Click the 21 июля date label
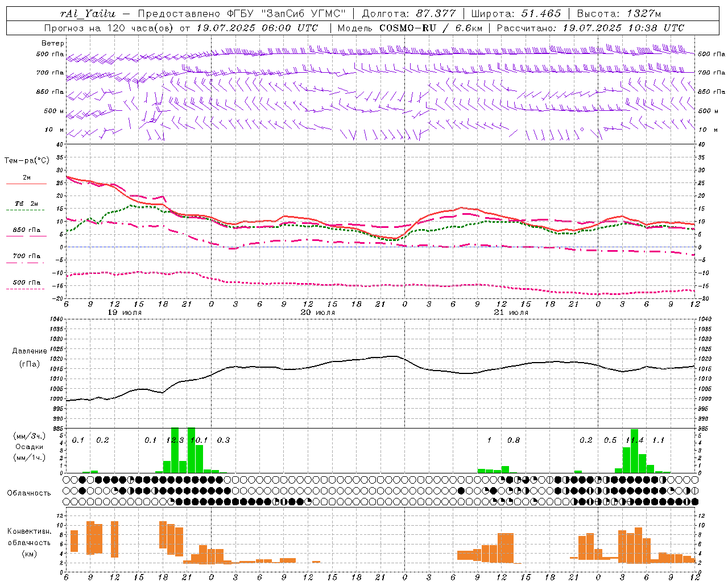 pyautogui.click(x=511, y=313)
